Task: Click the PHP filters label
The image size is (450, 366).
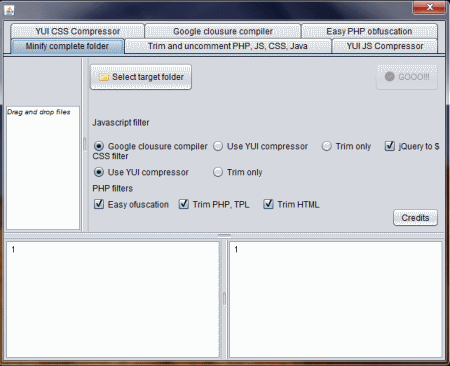Action: point(113,188)
